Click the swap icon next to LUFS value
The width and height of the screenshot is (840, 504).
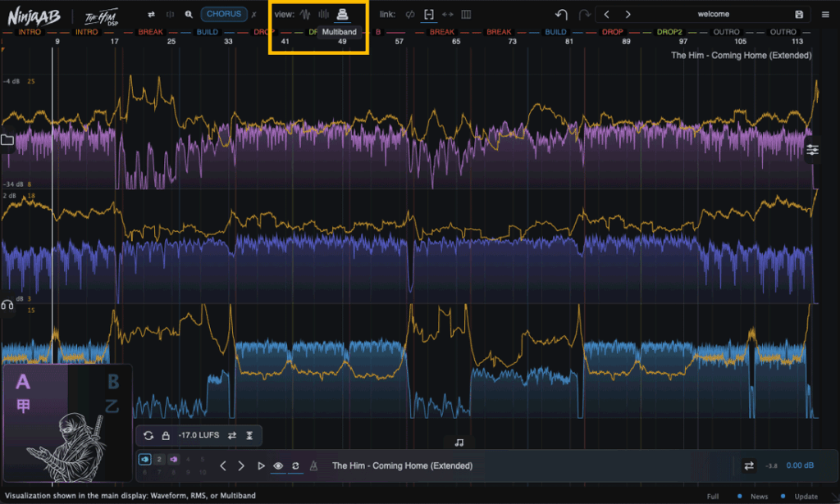click(232, 435)
